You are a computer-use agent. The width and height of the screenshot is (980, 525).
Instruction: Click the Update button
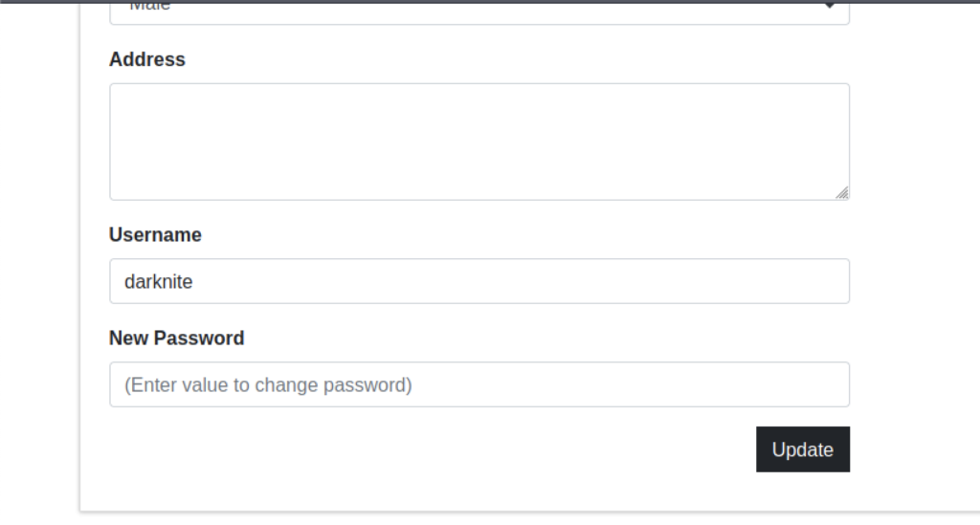[x=802, y=449]
